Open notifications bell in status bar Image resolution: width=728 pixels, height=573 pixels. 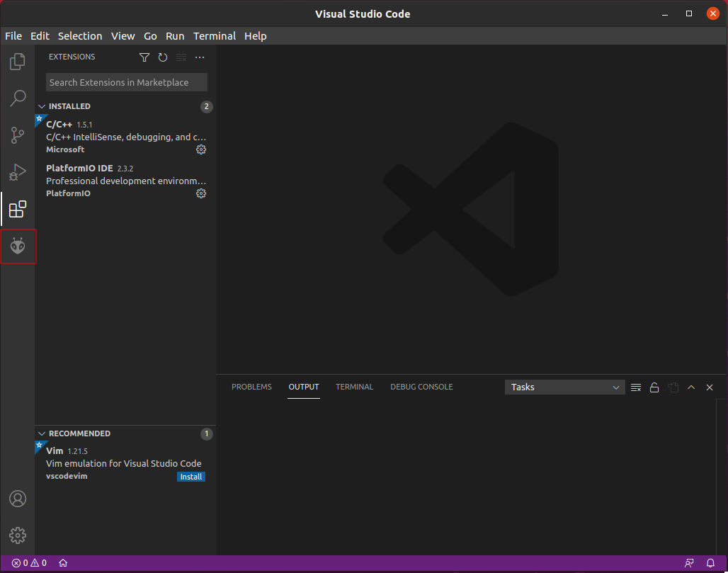point(710,563)
